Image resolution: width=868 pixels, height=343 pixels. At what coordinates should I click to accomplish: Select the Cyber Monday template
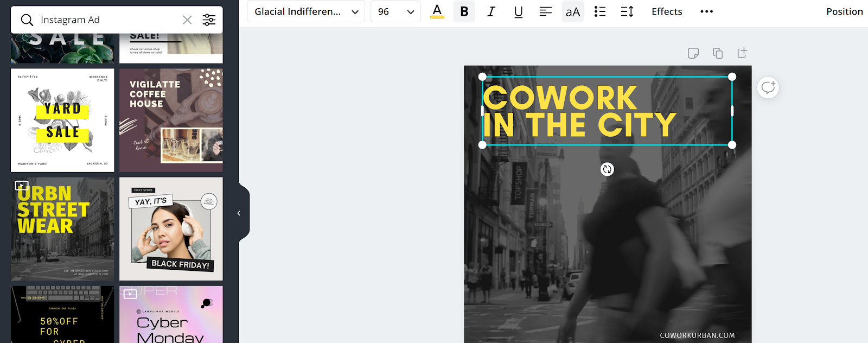pyautogui.click(x=171, y=314)
